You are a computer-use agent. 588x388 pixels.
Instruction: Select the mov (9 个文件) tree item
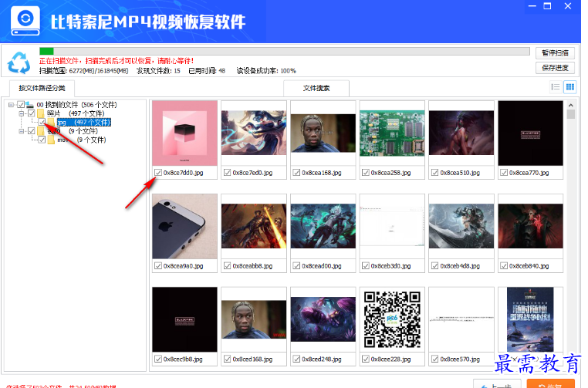point(81,140)
